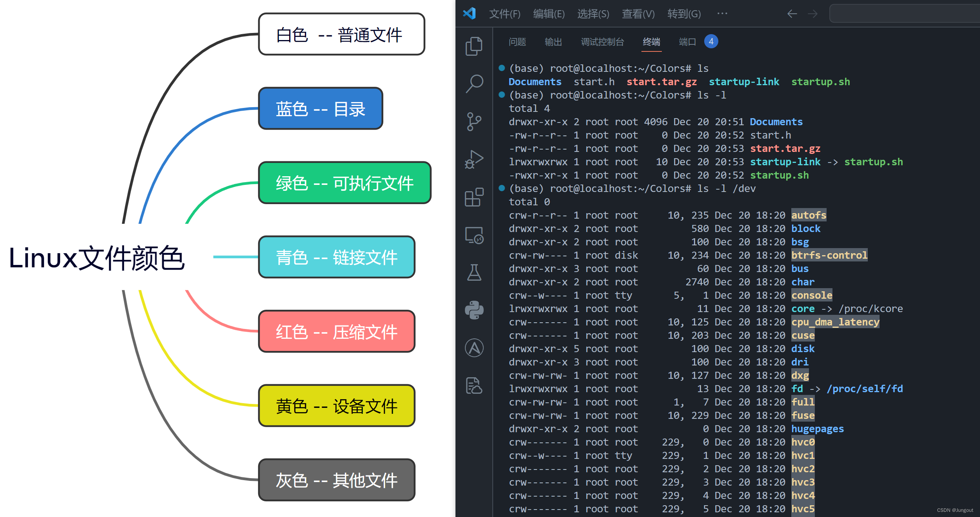980x517 pixels.
Task: Click the core symlink entry
Action: 803,309
